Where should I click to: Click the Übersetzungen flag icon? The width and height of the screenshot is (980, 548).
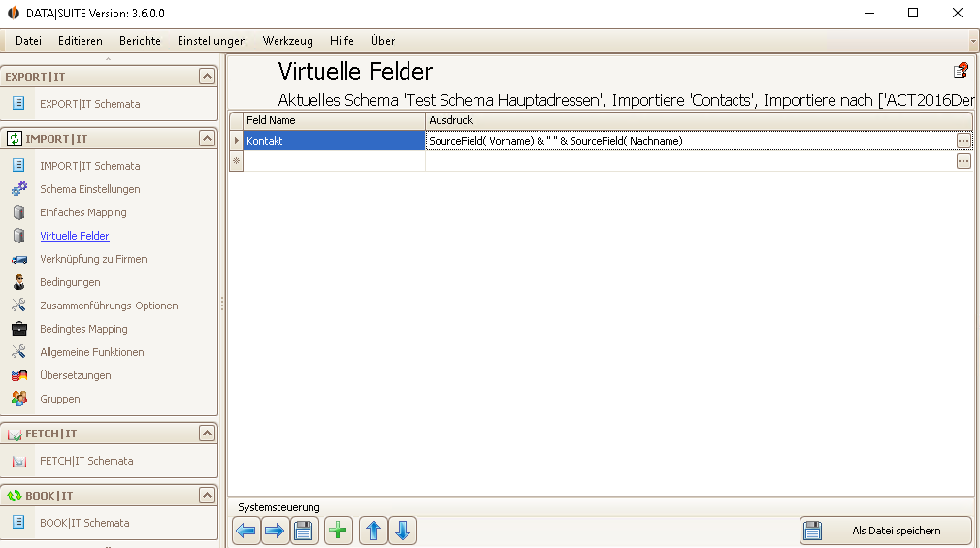tap(19, 375)
